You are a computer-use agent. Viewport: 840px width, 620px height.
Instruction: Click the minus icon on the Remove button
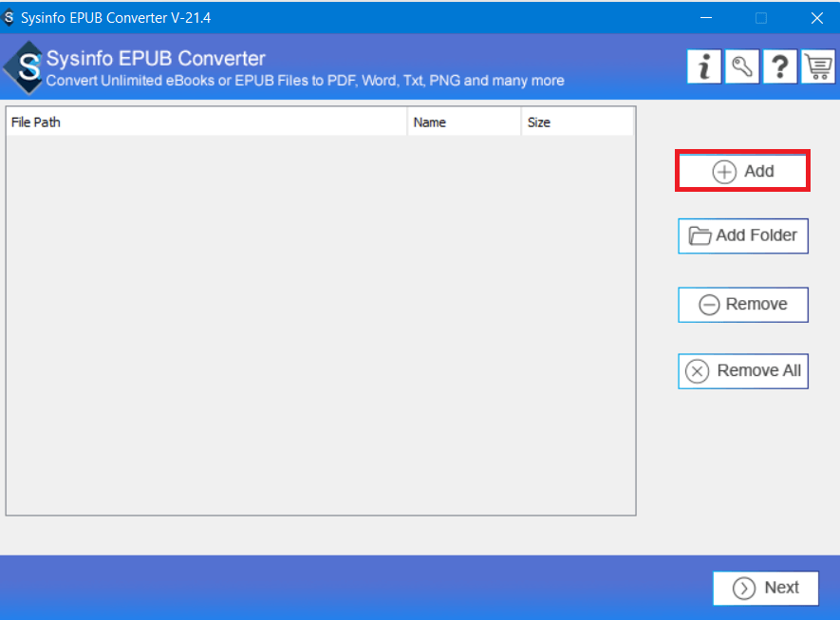point(708,304)
